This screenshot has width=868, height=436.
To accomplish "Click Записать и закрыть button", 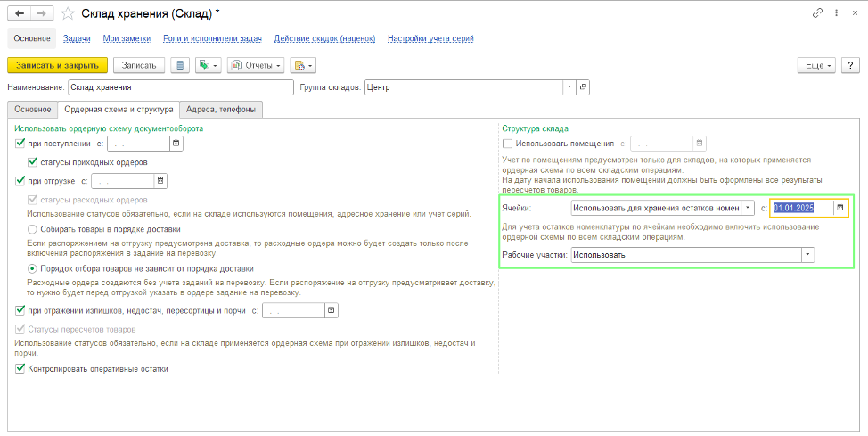I will click(58, 65).
